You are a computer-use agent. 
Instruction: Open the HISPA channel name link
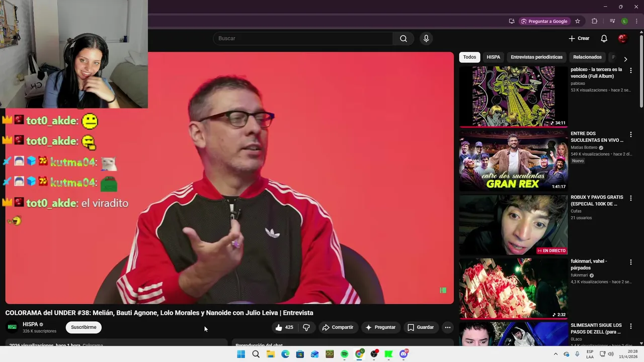coord(30,324)
